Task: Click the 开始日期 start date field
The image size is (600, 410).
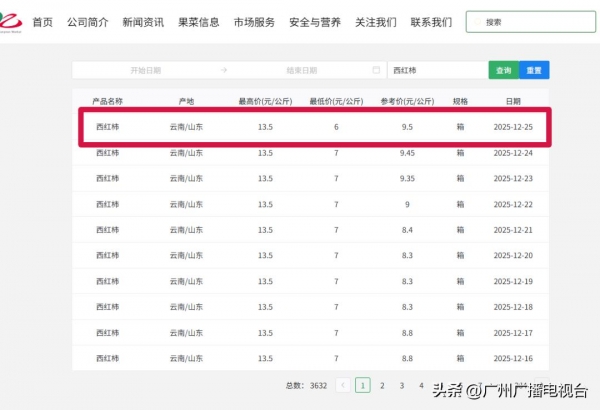Action: pyautogui.click(x=146, y=71)
